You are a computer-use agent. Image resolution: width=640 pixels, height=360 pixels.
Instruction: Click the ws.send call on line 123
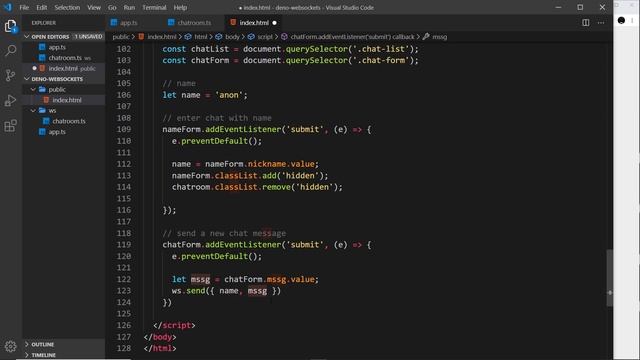(226, 291)
